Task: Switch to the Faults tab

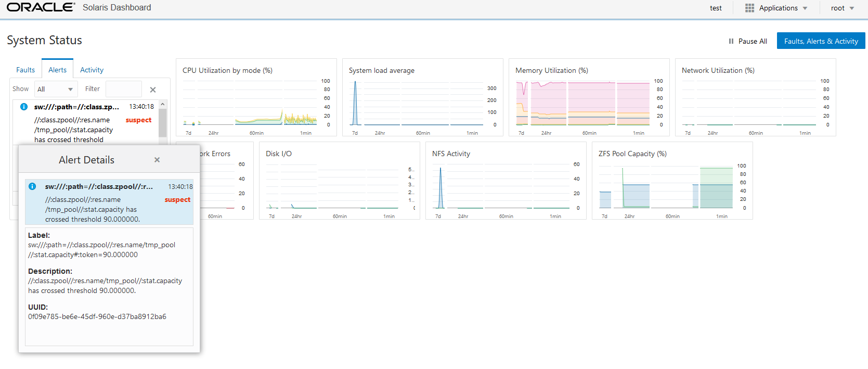Action: (25, 70)
